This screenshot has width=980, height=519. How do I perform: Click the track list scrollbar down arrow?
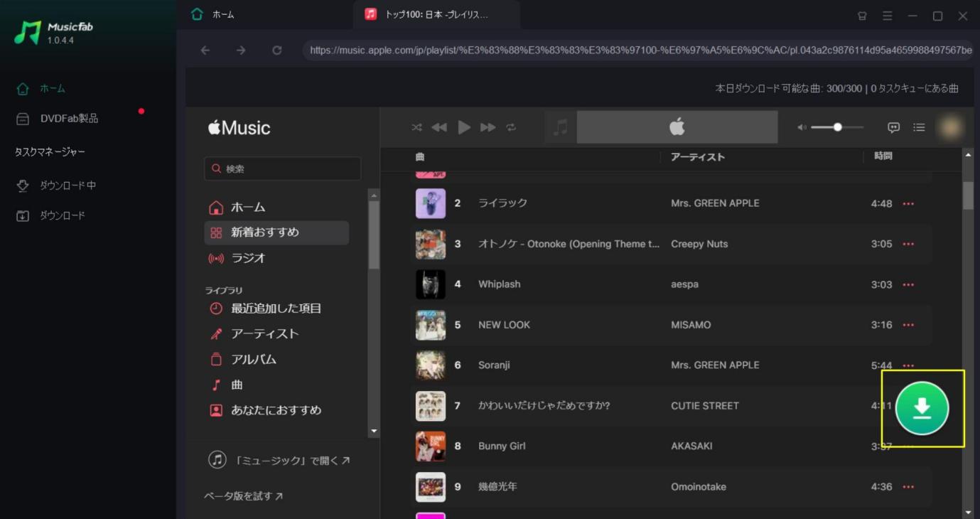(968, 513)
